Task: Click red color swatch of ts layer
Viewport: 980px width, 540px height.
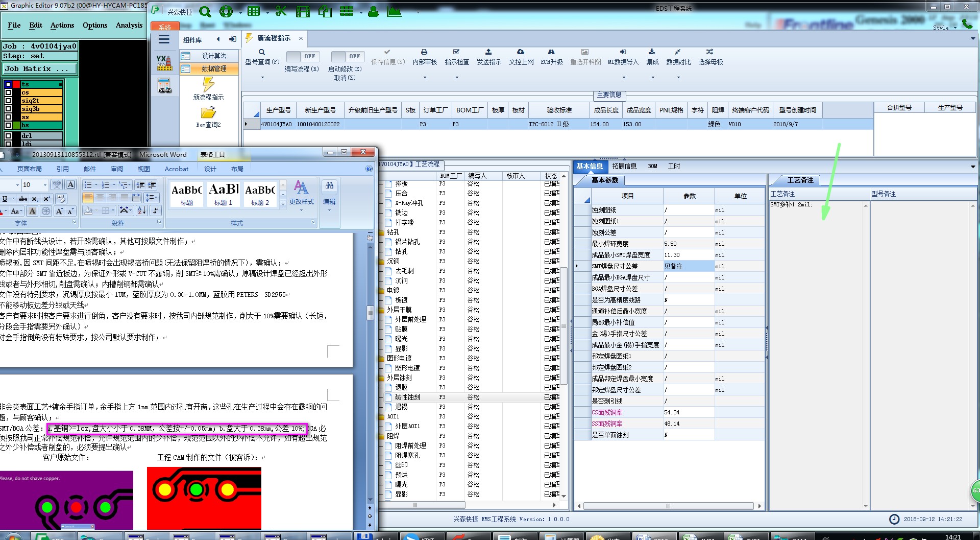Action: (16, 84)
